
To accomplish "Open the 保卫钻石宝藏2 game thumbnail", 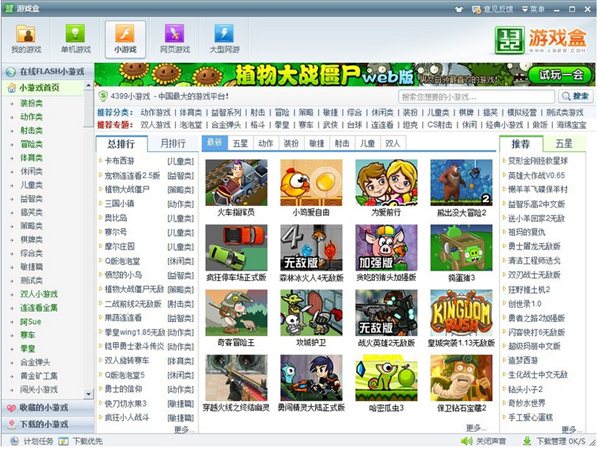I will click(461, 378).
